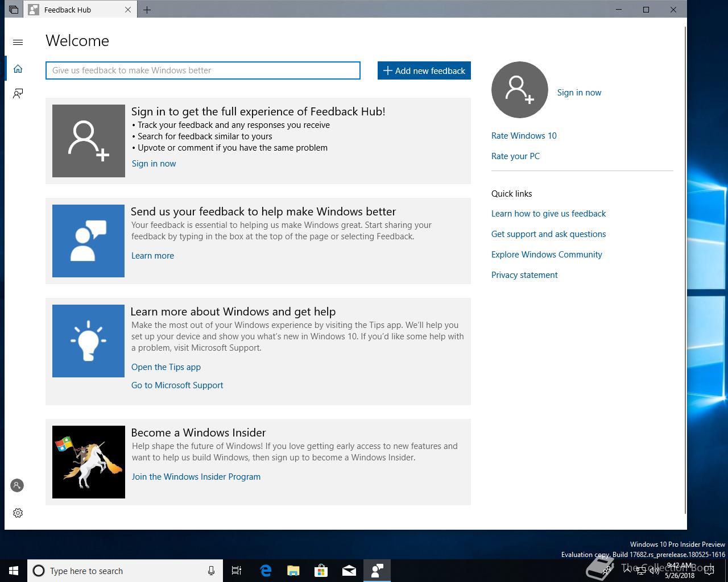Viewport: 728px width, 582px height.
Task: Click the Cortana circle icon
Action: 39,571
